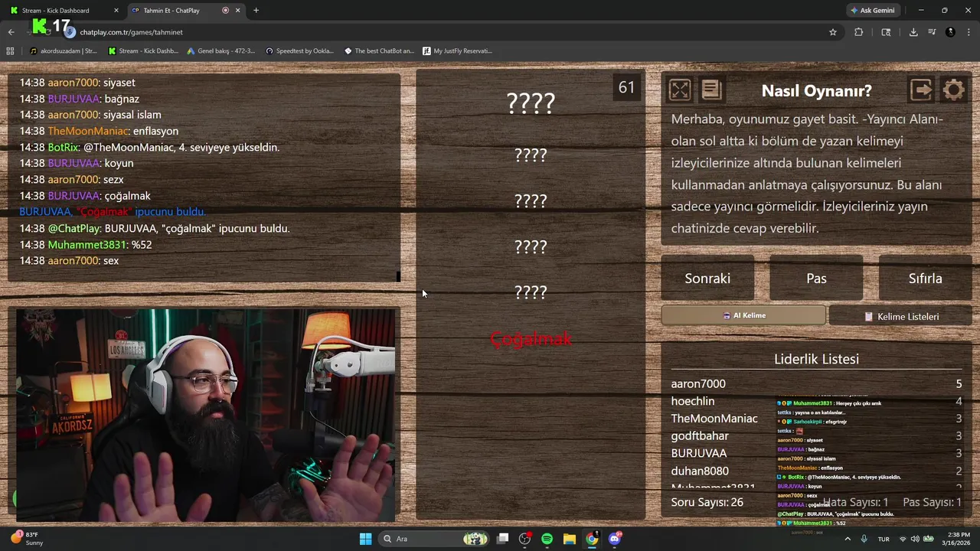Click hoechlin in the leaderboard

coord(693,401)
